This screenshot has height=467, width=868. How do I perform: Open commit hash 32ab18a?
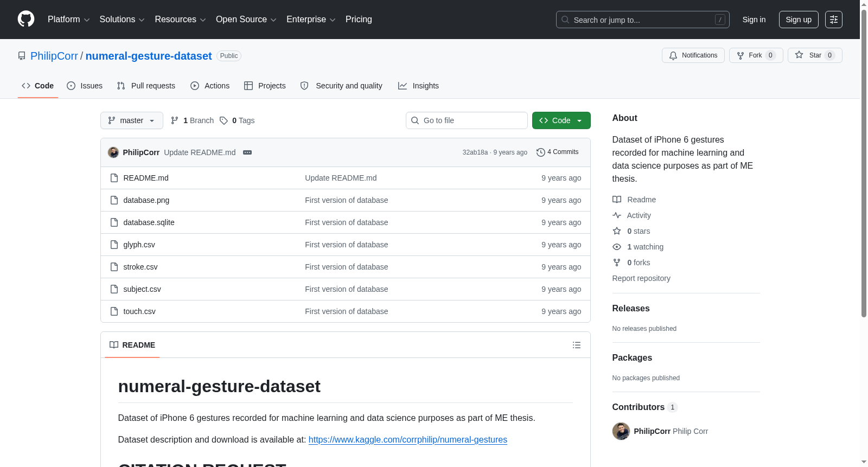click(475, 152)
